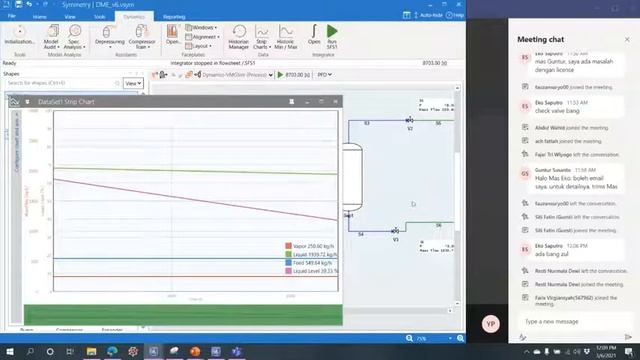The width and height of the screenshot is (640, 360).
Task: Click the Feed blue legend swatch
Action: (289, 263)
